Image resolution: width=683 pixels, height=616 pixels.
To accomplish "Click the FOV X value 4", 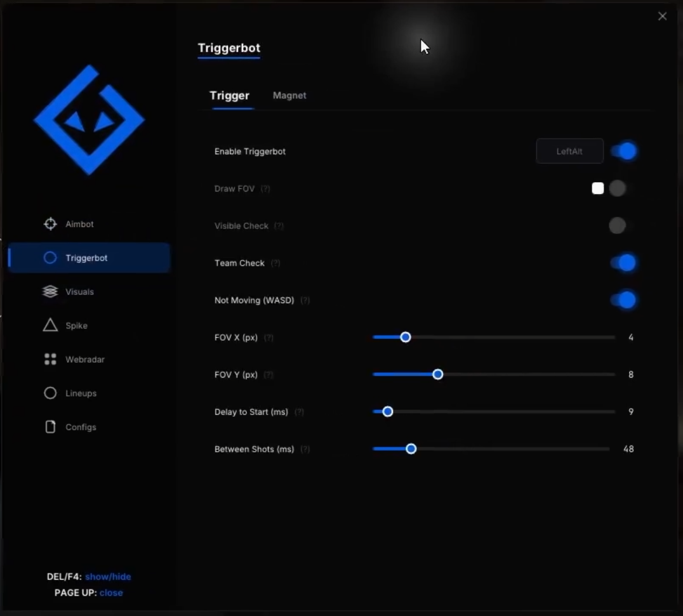I will tap(631, 337).
